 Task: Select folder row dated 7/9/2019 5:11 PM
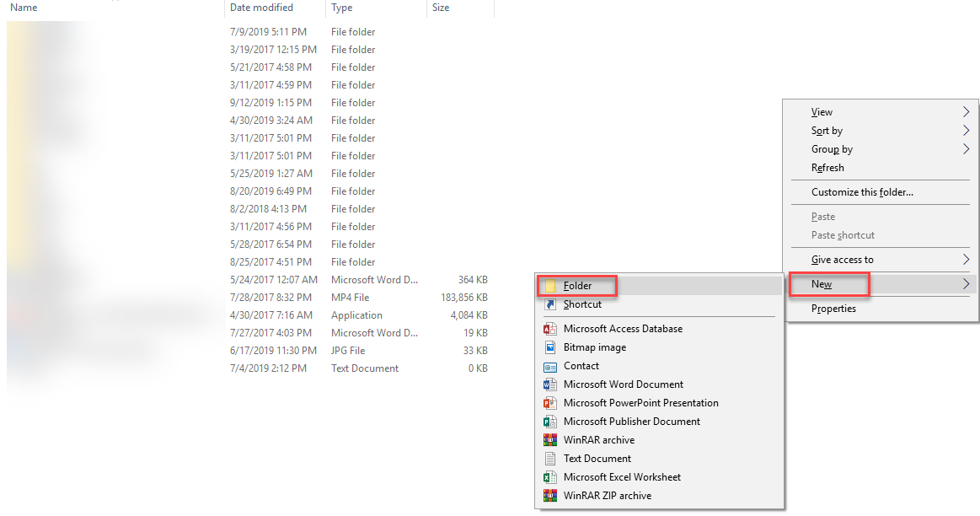pyautogui.click(x=250, y=32)
